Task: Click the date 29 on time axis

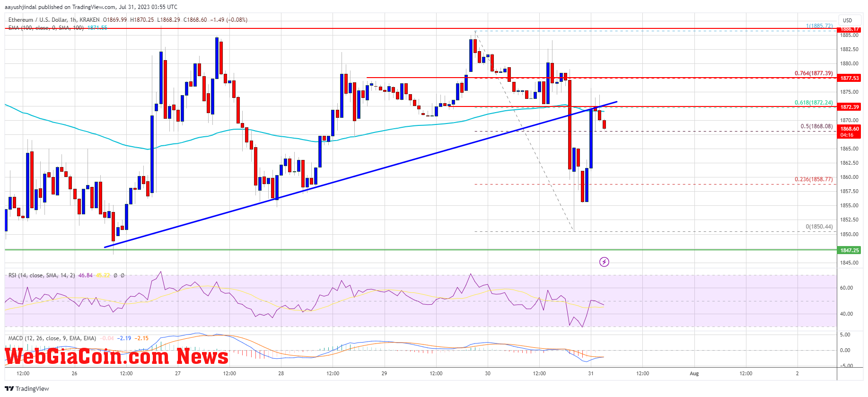Action: pyautogui.click(x=384, y=373)
